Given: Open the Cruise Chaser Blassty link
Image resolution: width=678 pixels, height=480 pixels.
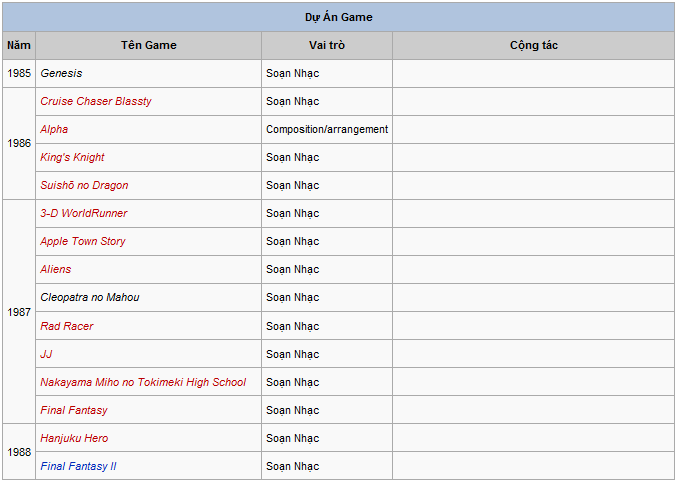Looking at the screenshot, I should (x=96, y=101).
